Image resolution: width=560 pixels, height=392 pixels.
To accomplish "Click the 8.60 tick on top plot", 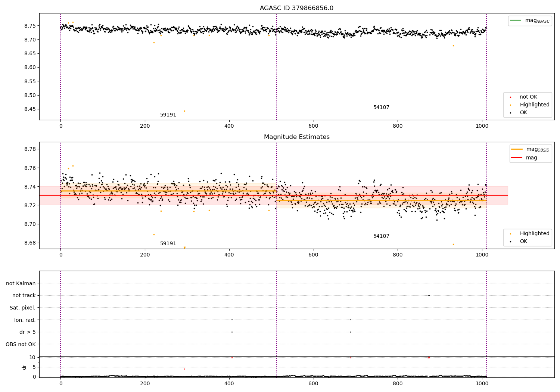I will coord(29,68).
